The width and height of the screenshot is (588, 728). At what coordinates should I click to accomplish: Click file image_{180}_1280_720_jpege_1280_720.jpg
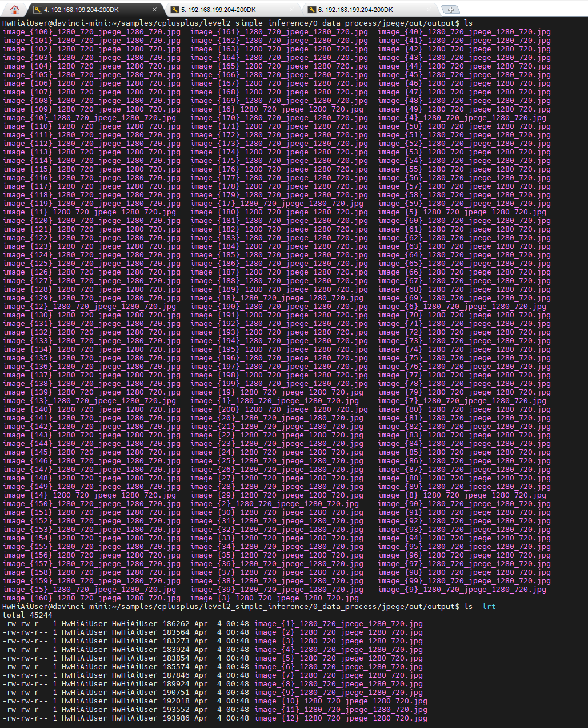point(279,212)
